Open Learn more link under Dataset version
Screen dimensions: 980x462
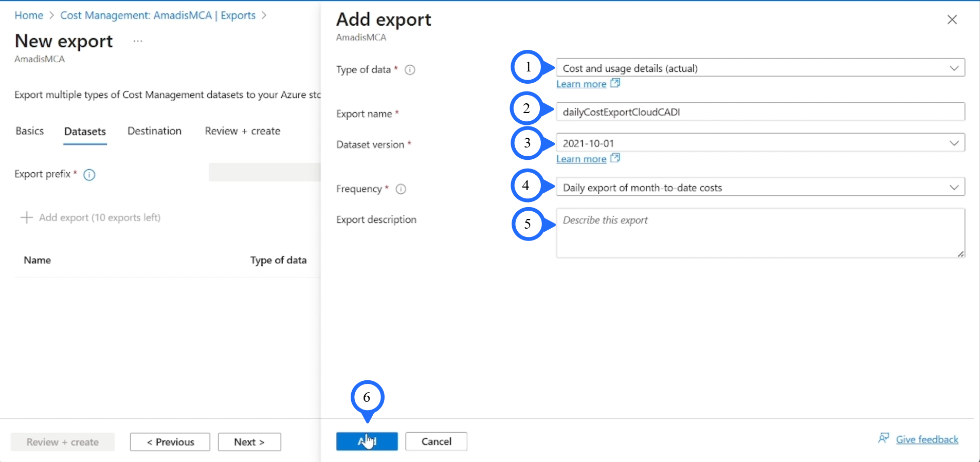tap(582, 159)
